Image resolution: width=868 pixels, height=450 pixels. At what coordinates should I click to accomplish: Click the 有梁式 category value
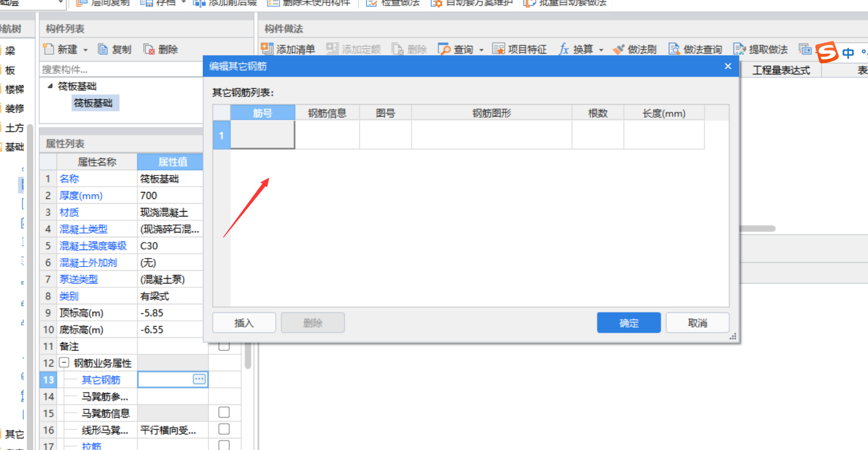click(x=154, y=296)
